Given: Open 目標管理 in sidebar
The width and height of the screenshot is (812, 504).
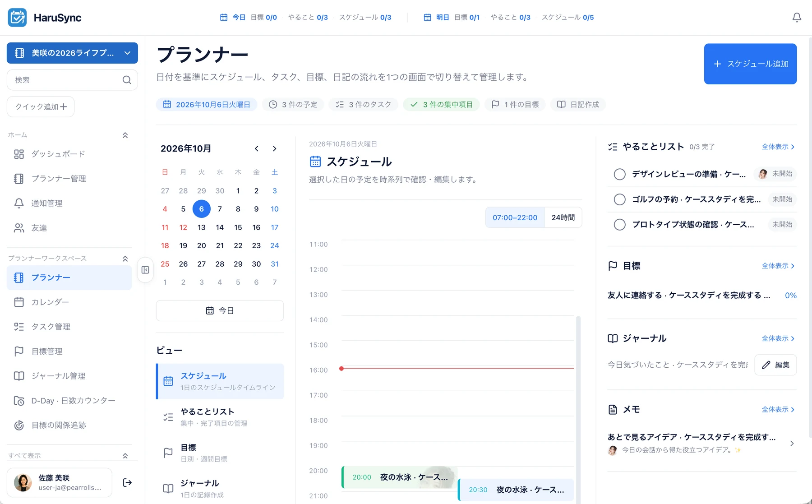Looking at the screenshot, I should pyautogui.click(x=69, y=351).
